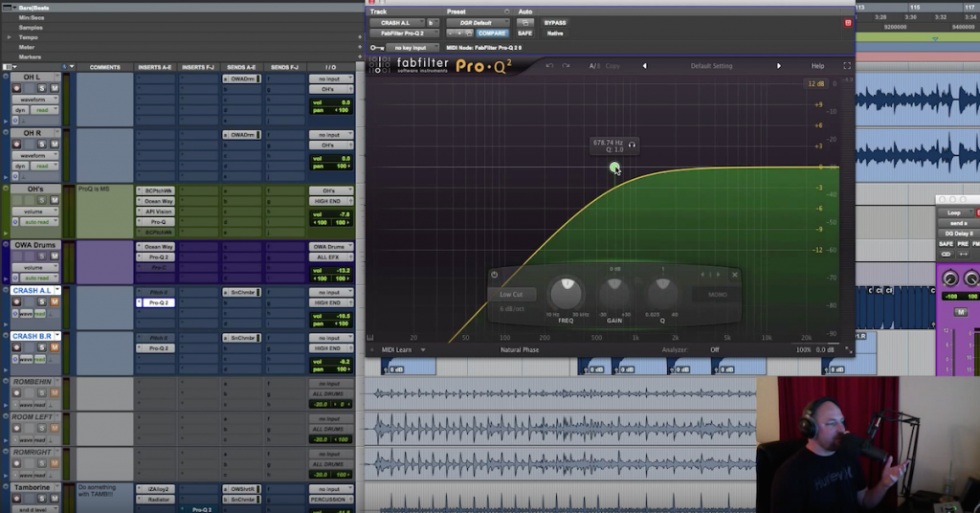Toggle the plugin BYPASS button
The image size is (980, 513).
pyautogui.click(x=554, y=22)
